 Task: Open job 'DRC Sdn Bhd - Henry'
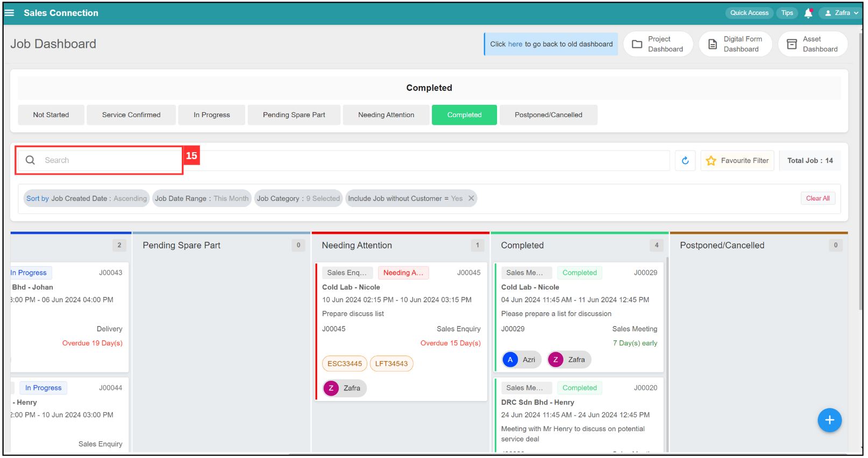pos(537,403)
